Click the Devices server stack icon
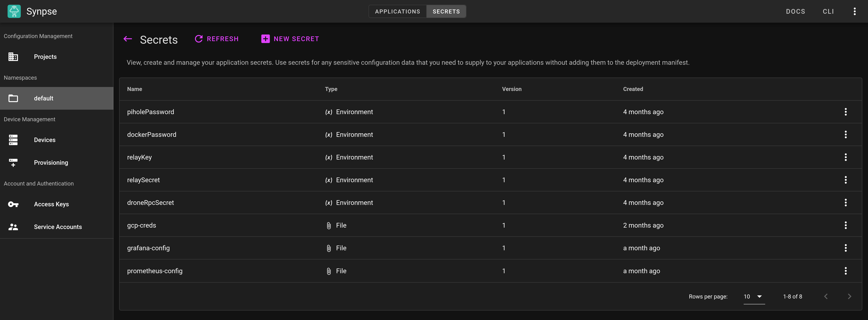Screen dimensions: 868x320 13,140
